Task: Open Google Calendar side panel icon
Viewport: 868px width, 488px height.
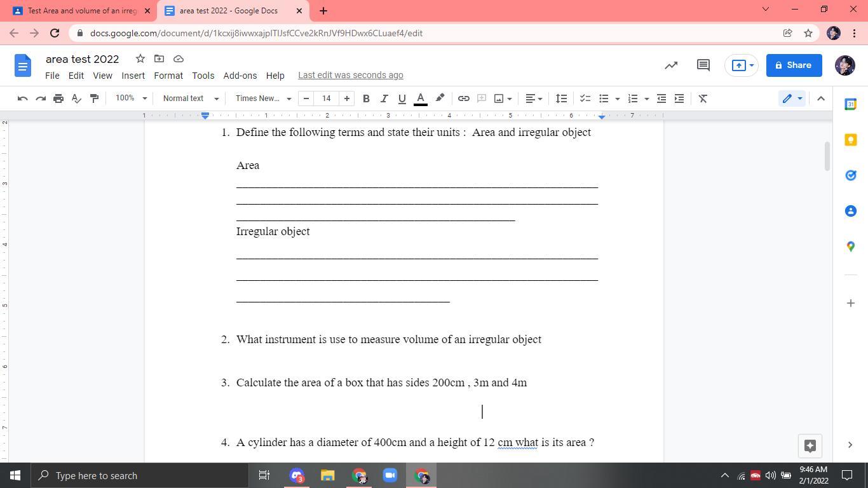Action: 850,104
